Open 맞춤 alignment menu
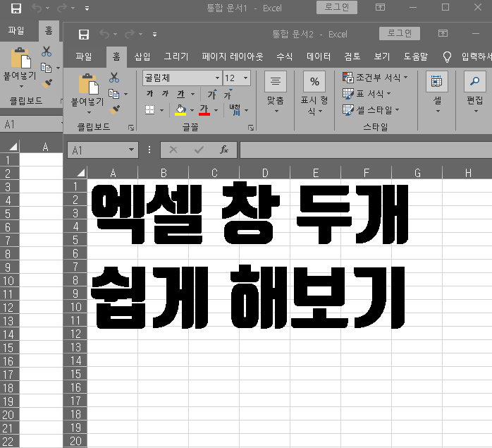The width and height of the screenshot is (492, 448). (x=276, y=92)
